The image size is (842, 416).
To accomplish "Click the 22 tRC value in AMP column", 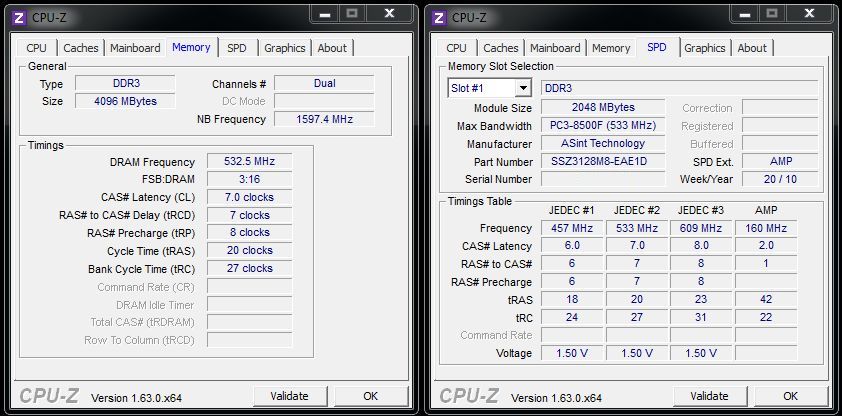I will point(766,317).
